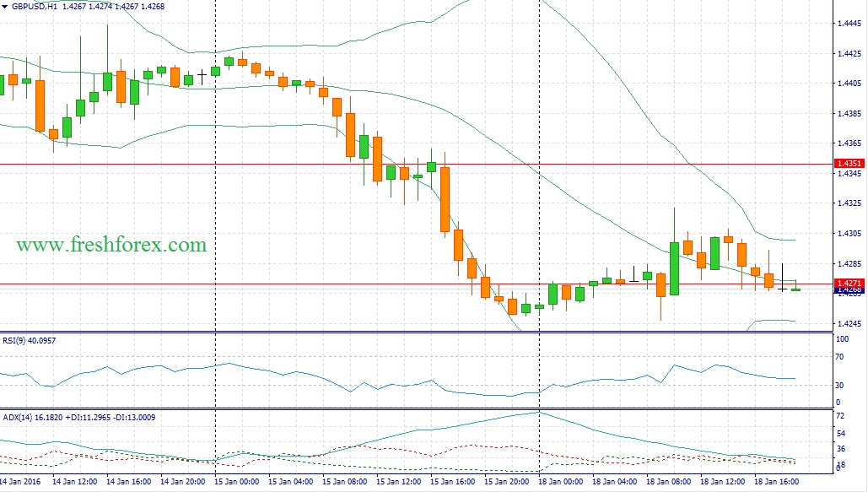The image size is (868, 492).
Task: Select the tall orange candle at 15 Jan 16:00
Action: 445,199
